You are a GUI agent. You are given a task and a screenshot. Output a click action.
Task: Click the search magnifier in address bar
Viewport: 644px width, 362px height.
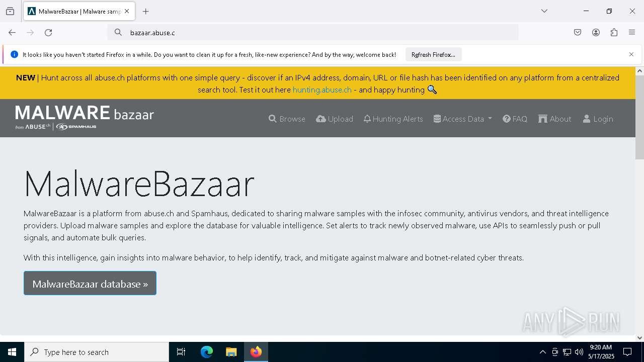pyautogui.click(x=118, y=32)
